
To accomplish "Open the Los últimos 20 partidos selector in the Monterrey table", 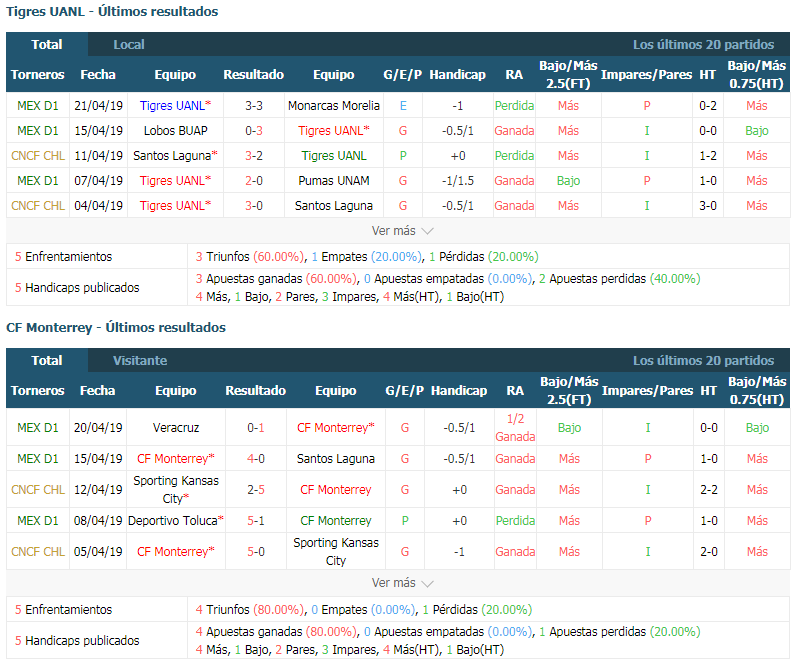I will pyautogui.click(x=703, y=361).
